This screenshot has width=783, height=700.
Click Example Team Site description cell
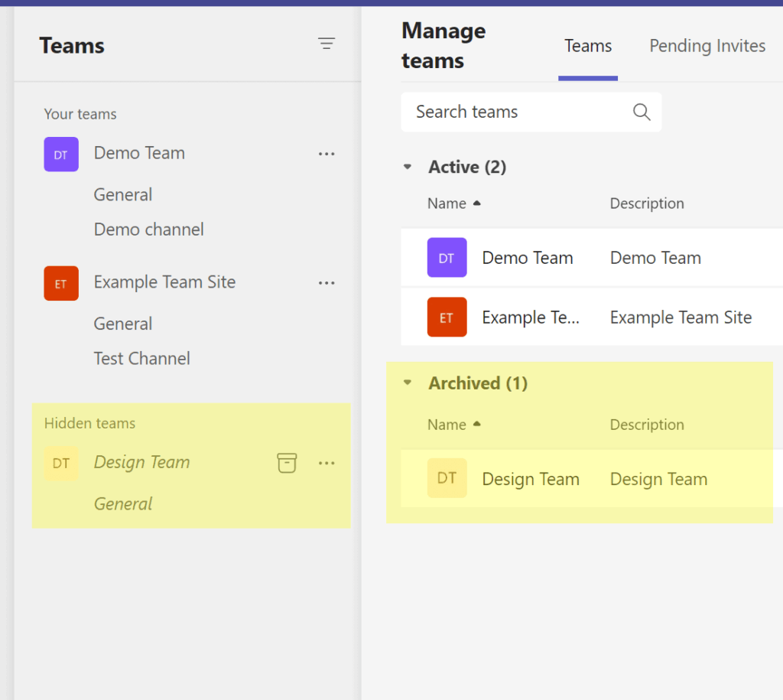(x=681, y=317)
